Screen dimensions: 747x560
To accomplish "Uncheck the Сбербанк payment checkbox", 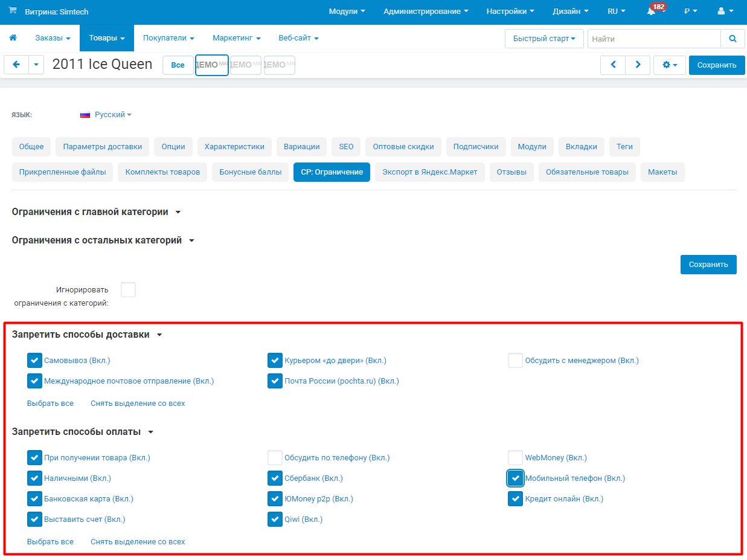I will pyautogui.click(x=275, y=478).
